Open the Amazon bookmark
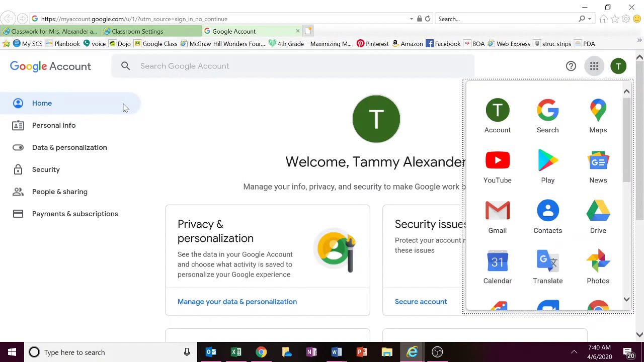This screenshot has width=644, height=362. click(407, 44)
